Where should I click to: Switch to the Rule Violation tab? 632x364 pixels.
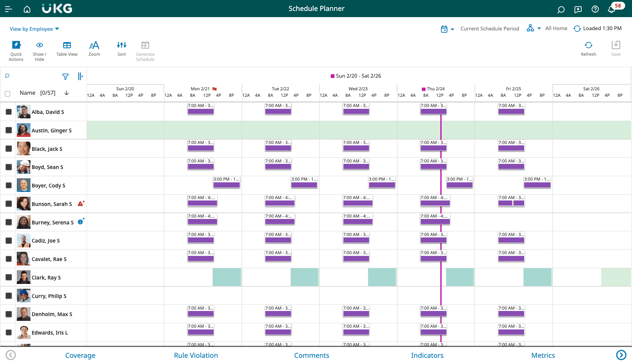pos(196,355)
